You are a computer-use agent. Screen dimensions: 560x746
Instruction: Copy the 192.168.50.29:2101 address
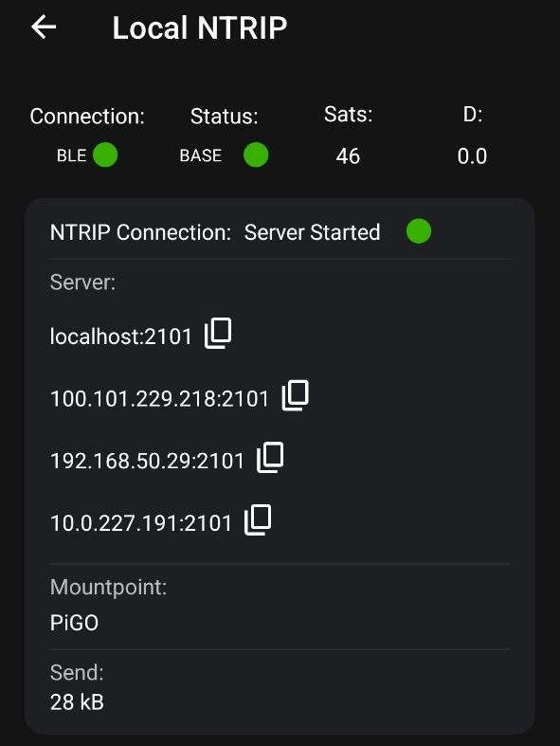click(x=270, y=458)
